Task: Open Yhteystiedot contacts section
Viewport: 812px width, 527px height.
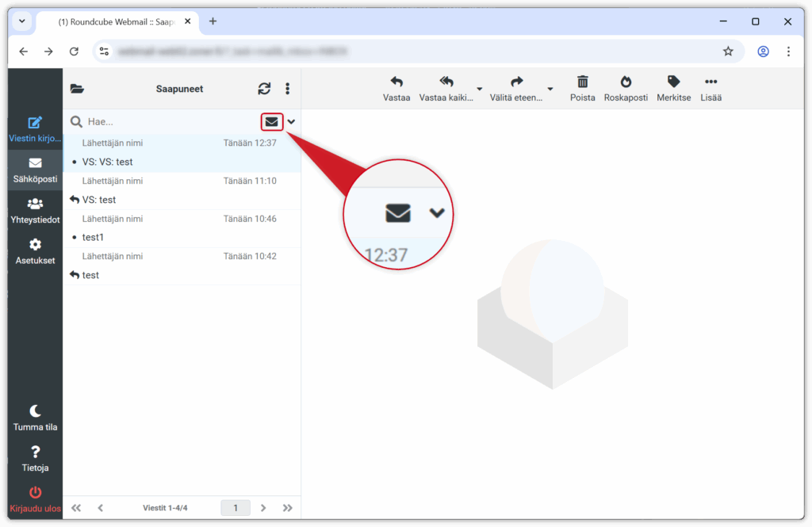Action: click(x=35, y=210)
